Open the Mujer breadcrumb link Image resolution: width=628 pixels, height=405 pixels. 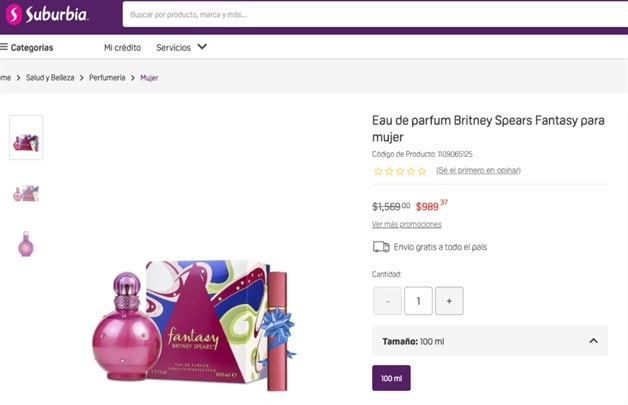click(149, 78)
